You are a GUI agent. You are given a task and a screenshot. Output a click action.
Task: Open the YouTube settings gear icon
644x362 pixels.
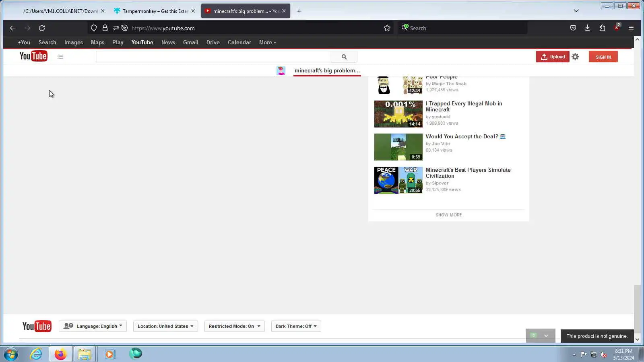[x=575, y=57]
